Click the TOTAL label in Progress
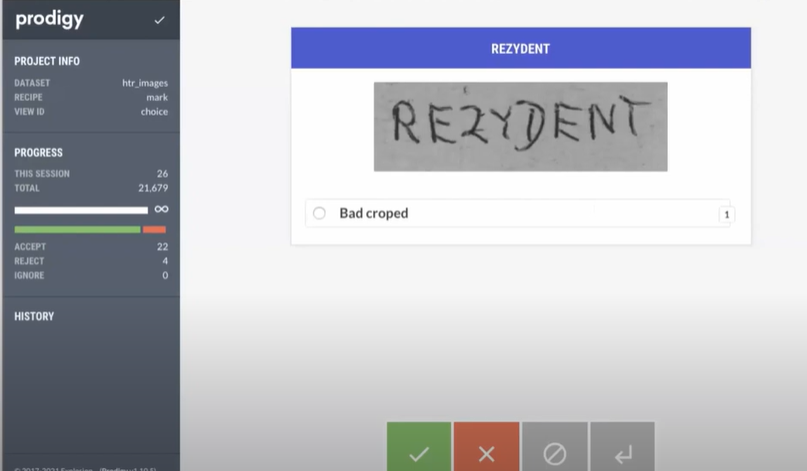Viewport: 807px width, 471px height. pyautogui.click(x=27, y=188)
